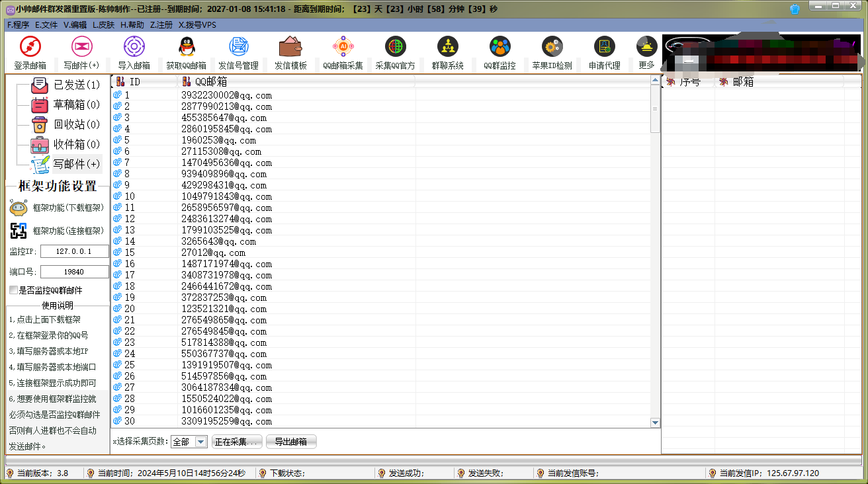868x484 pixels.
Task: Select row 1470495636@qq.com
Action: 381,163
